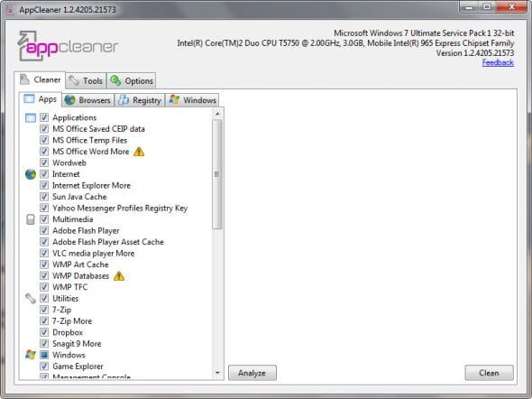Toggle the WMP TFC checkbox
Viewport: 532px width, 399px height.
44,287
